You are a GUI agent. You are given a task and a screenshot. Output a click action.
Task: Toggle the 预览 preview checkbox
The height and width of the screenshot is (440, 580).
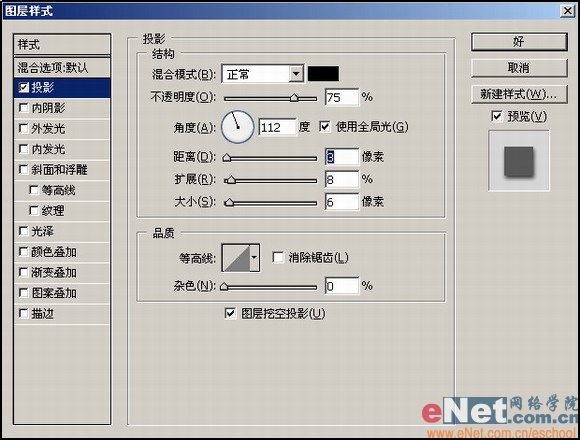[496, 116]
